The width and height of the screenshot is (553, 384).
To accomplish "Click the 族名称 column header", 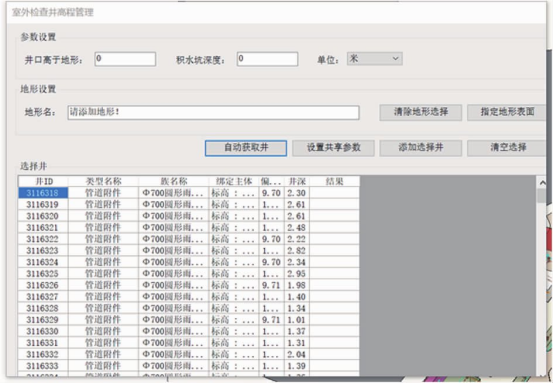I will pos(174,181).
